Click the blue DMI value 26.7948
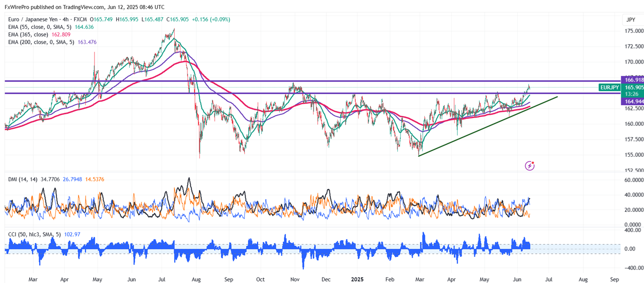The image size is (644, 283). 72,180
